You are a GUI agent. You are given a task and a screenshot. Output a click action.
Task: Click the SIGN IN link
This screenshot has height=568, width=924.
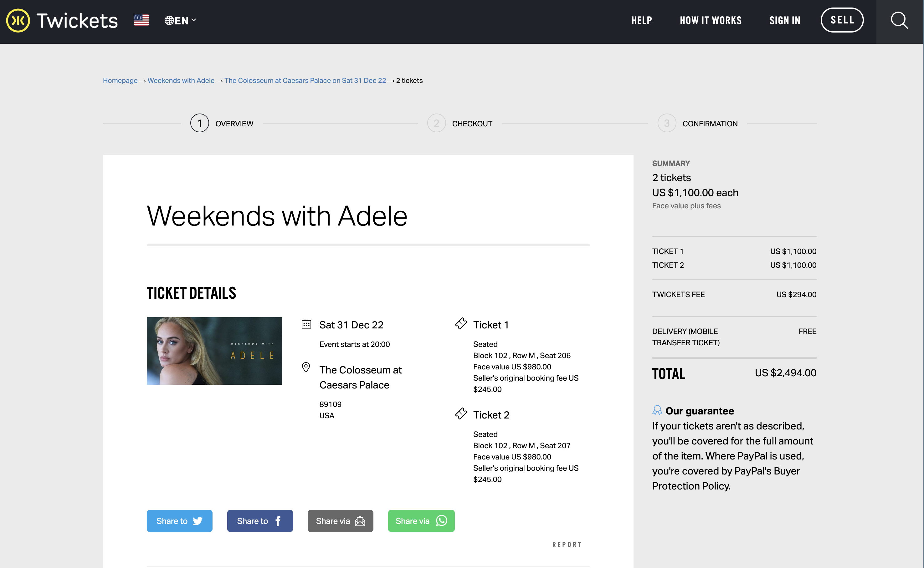click(x=784, y=20)
